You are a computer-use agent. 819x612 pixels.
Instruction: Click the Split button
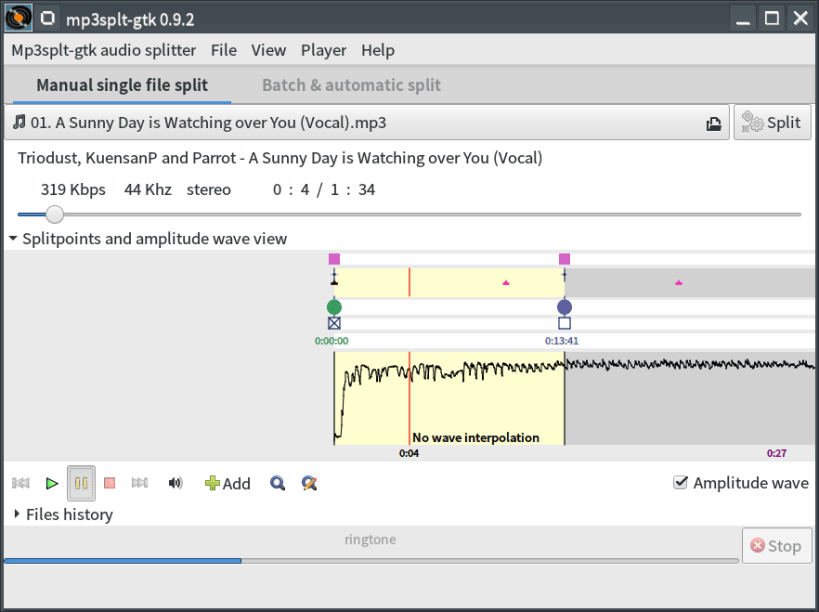(x=772, y=123)
